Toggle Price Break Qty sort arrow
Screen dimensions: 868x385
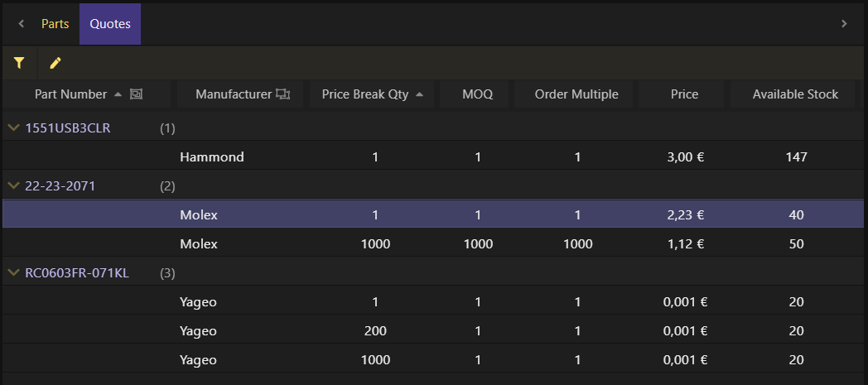tap(419, 94)
